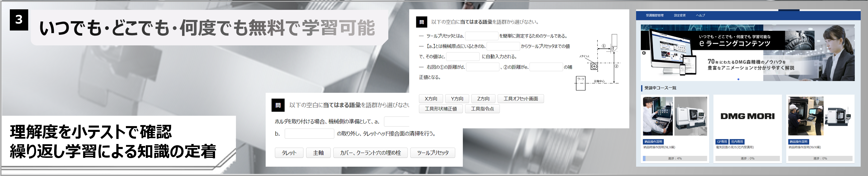Click progress bar under 電気図面の見方
Screen dimensions: 868x176
[x=747, y=158]
